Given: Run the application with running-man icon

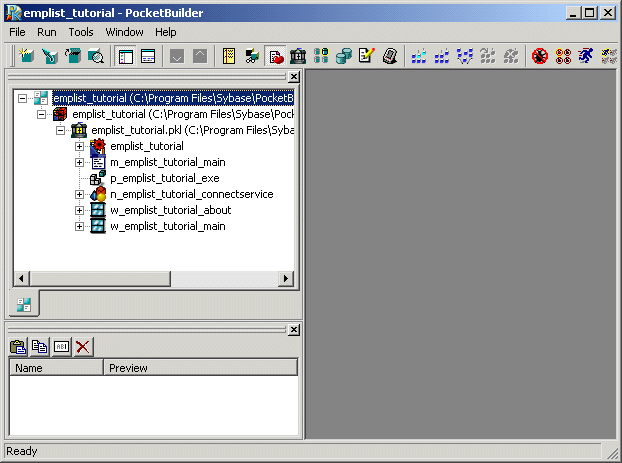Looking at the screenshot, I should coord(586,56).
